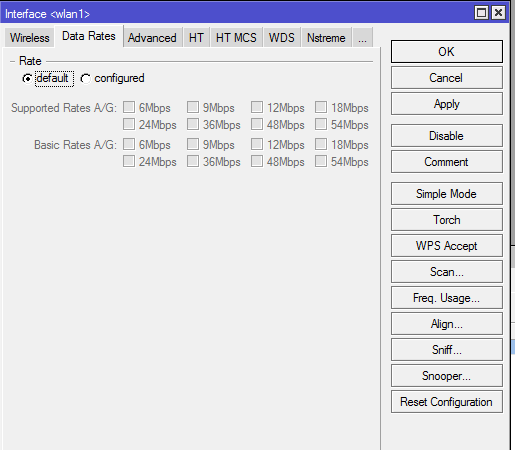The image size is (515, 450).
Task: Open the Advanced tab
Action: [x=152, y=38]
